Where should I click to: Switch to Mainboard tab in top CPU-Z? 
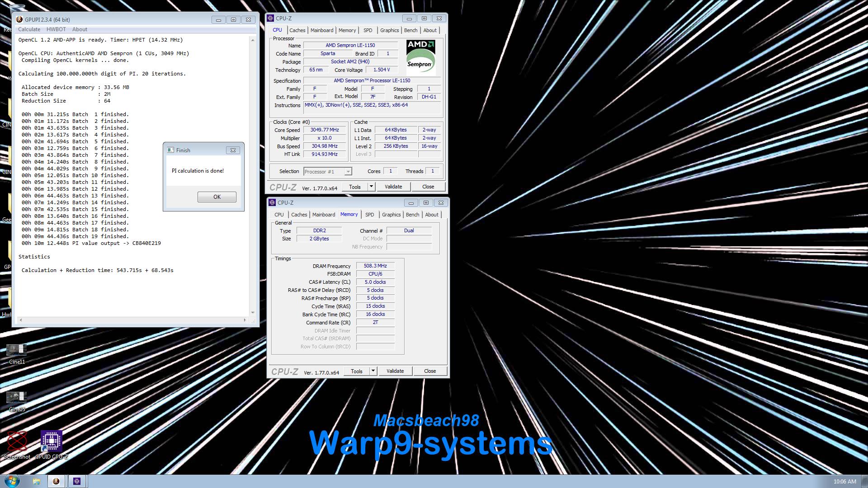coord(322,30)
